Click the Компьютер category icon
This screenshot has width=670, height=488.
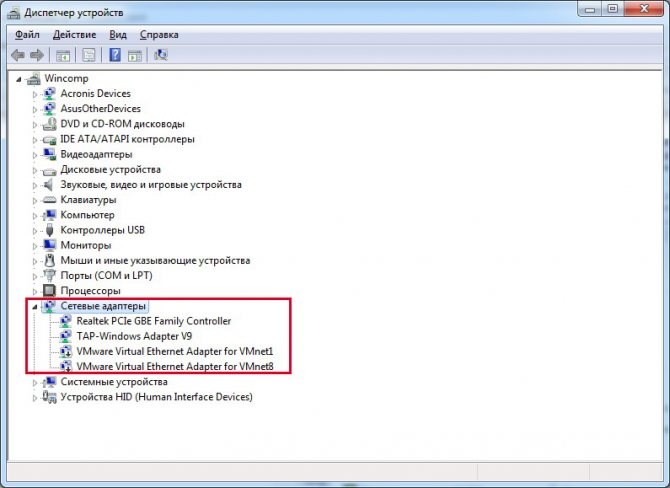pyautogui.click(x=50, y=215)
